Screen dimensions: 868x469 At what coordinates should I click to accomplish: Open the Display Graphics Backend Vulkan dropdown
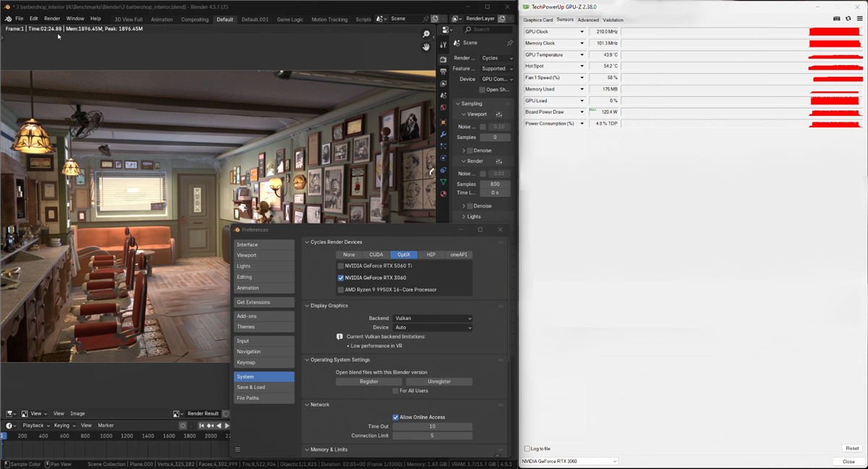point(433,318)
